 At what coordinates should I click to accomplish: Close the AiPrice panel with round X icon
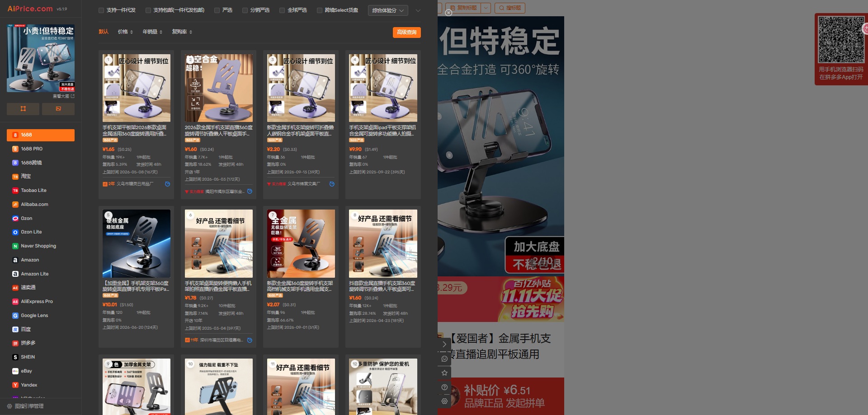pyautogui.click(x=448, y=13)
